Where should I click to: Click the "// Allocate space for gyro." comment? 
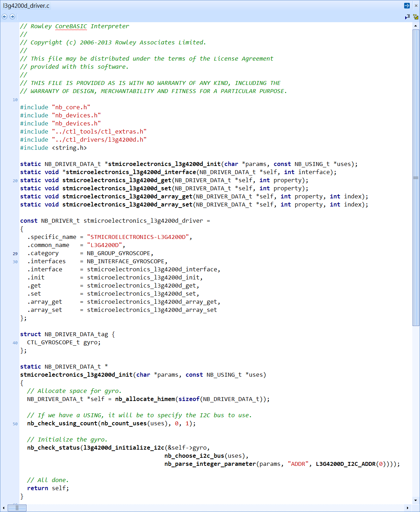[x=74, y=391]
